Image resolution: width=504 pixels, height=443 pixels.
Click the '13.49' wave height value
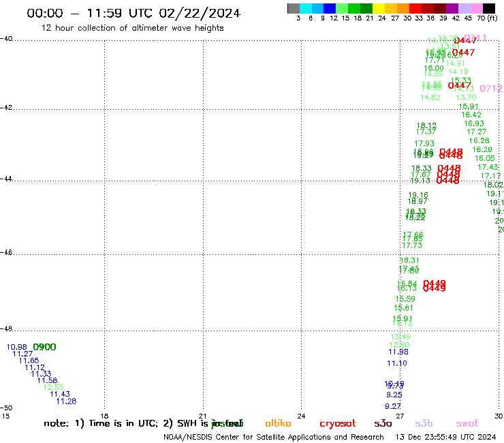400,337
